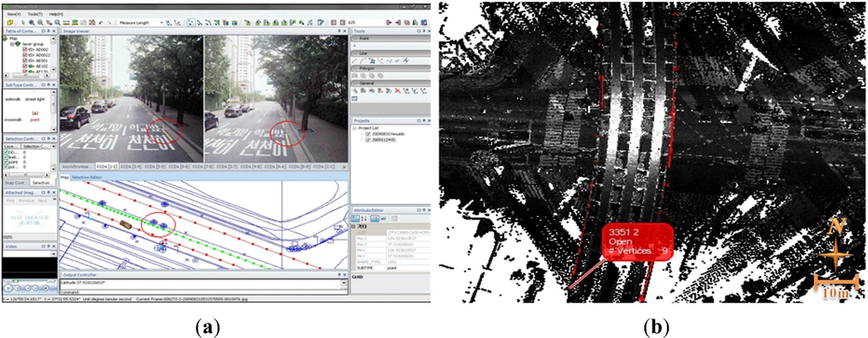Toggle the AE001 layer checkbox

25,61
